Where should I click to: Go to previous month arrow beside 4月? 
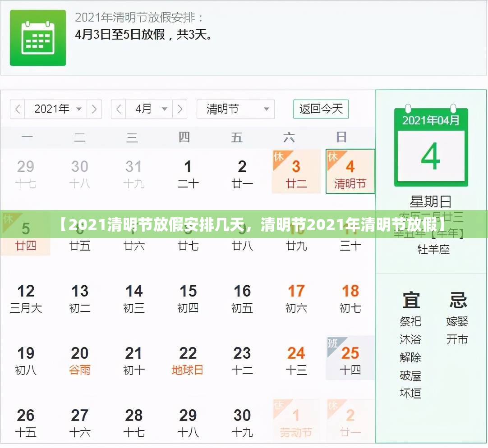pyautogui.click(x=119, y=109)
